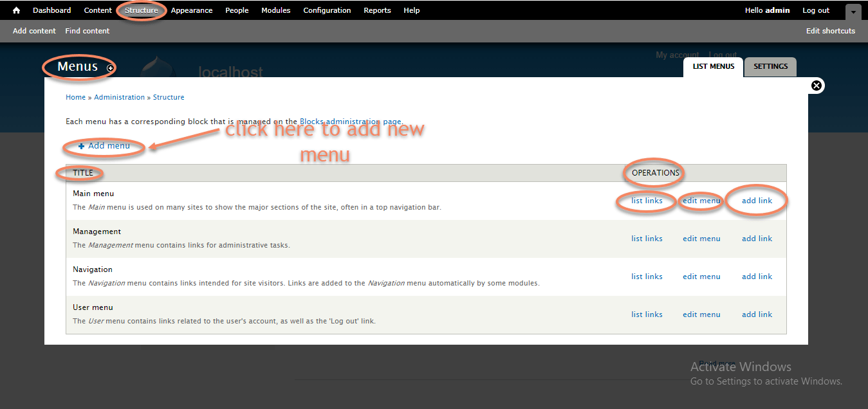
Task: Open the Appearance menu
Action: [192, 10]
